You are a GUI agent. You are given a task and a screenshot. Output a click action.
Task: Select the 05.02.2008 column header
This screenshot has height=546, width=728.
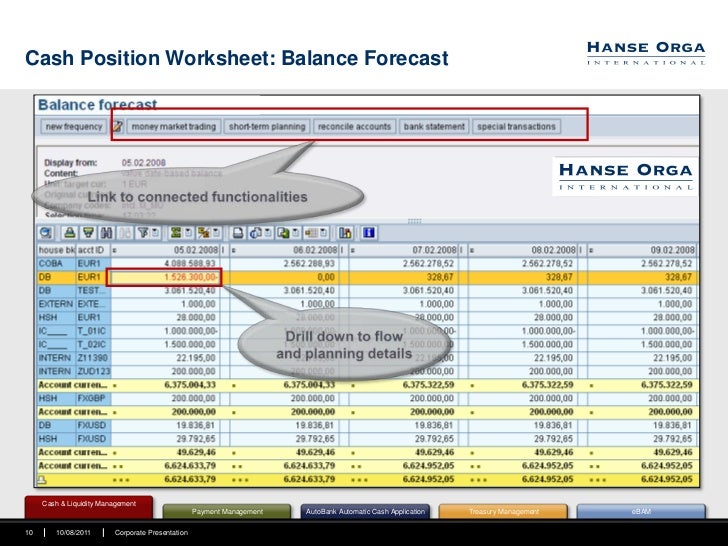point(166,250)
